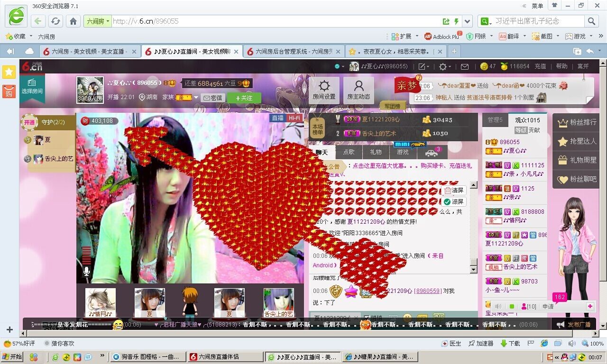Mute sound with speaker icon near 申请
Image resolution: width=607 pixels, height=364 pixels.
[498, 307]
